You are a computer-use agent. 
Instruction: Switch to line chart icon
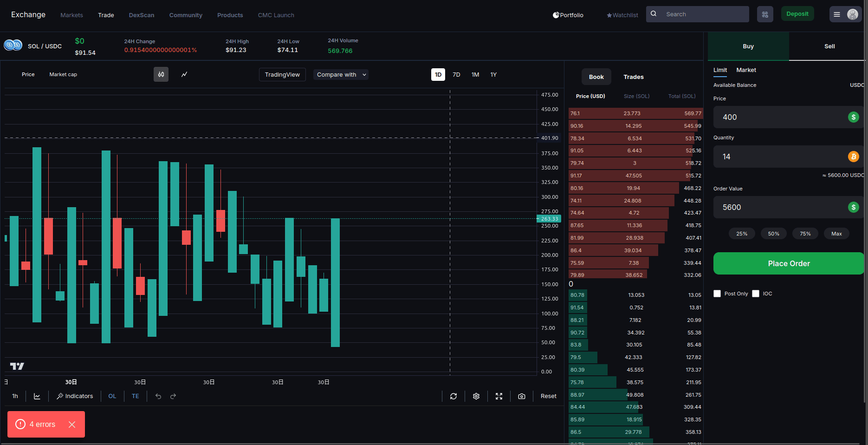[184, 74]
